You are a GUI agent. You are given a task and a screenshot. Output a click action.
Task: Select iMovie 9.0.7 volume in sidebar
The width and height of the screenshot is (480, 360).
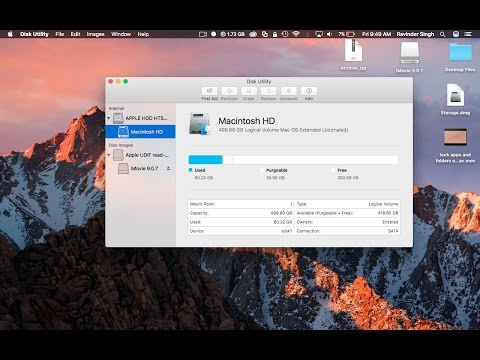click(x=140, y=168)
